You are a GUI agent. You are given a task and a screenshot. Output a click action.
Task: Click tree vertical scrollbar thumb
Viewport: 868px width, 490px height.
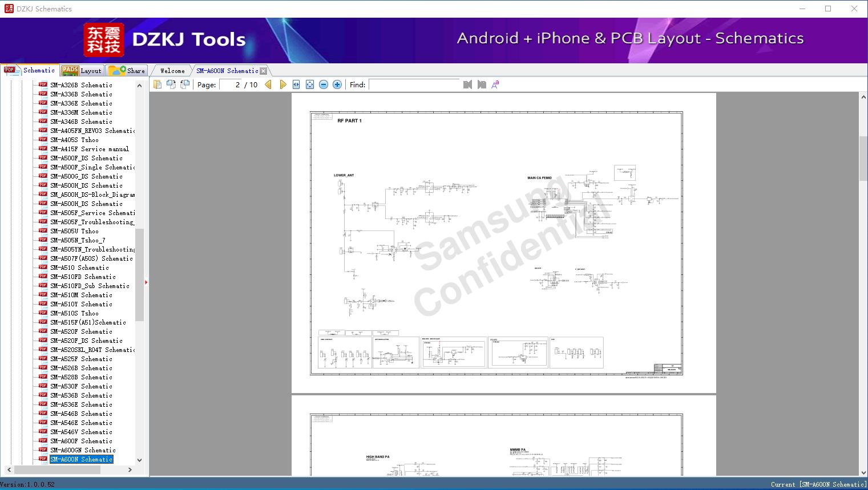139,275
